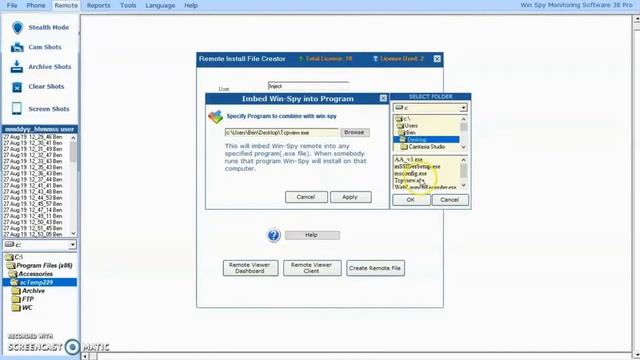Click the Browse button
This screenshot has height=360, width=640.
click(354, 133)
